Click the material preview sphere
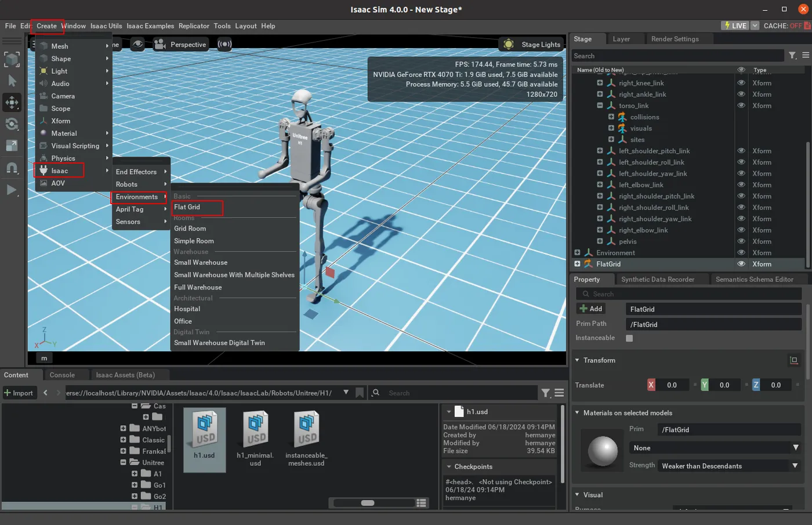 tap(603, 451)
